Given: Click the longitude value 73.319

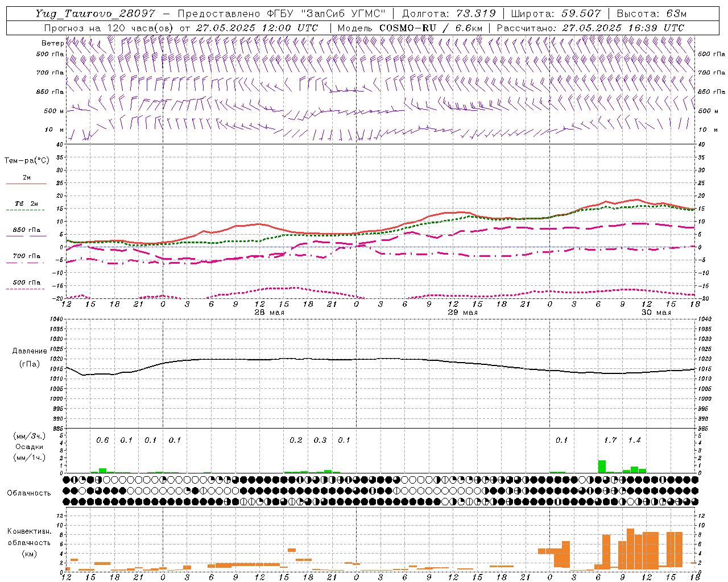Looking at the screenshot, I should [476, 14].
